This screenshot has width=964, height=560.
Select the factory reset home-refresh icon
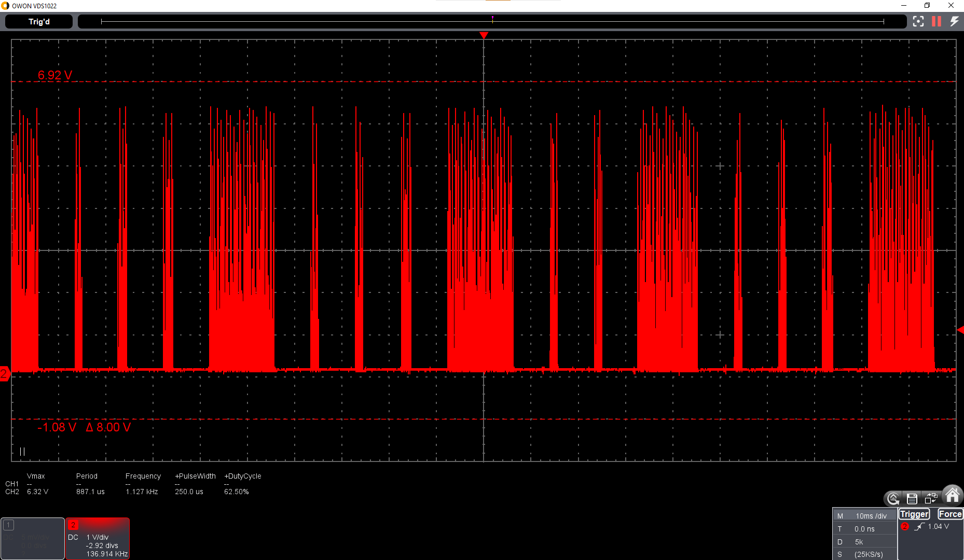(893, 498)
